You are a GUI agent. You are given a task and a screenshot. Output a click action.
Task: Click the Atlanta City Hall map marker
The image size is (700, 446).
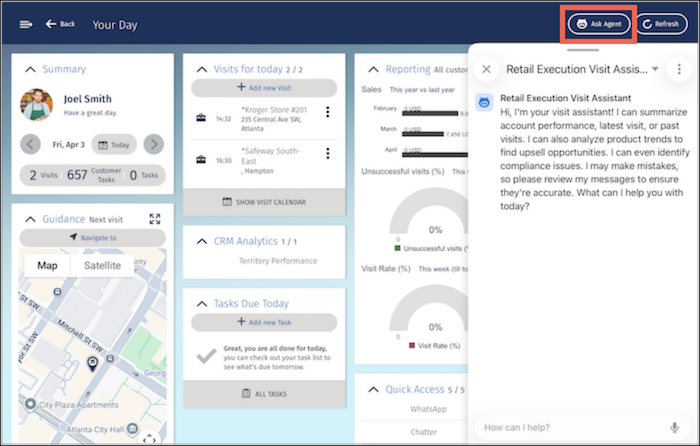[132, 429]
